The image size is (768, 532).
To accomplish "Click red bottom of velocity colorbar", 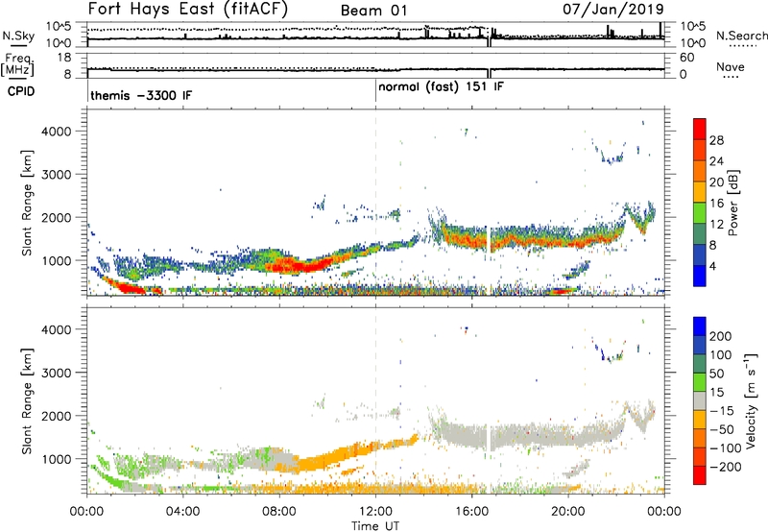I will pyautogui.click(x=700, y=475).
